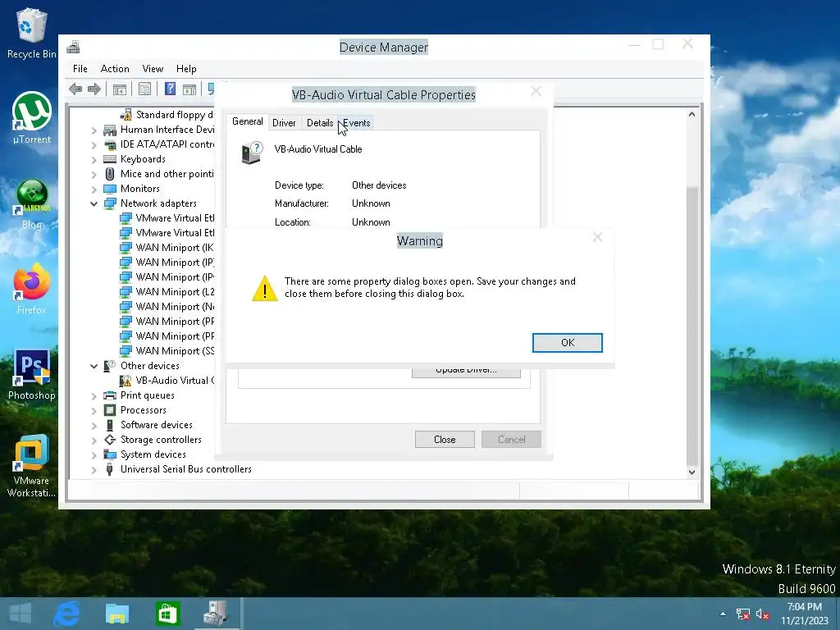Image resolution: width=840 pixels, height=630 pixels.
Task: Open the View menu
Action: pyautogui.click(x=153, y=69)
